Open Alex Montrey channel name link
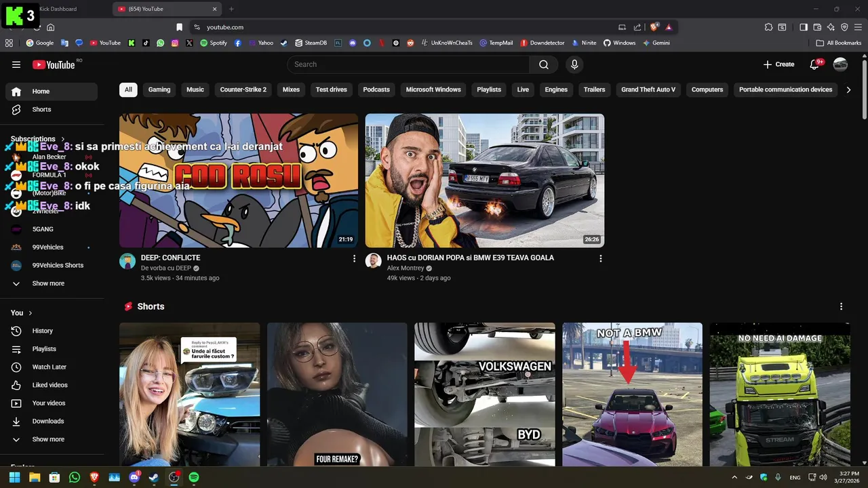The height and width of the screenshot is (488, 868). click(x=406, y=268)
